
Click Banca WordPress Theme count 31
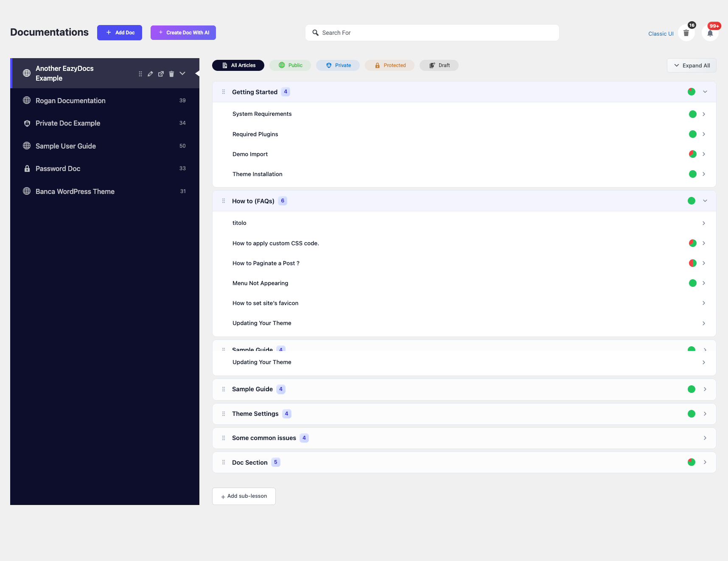[x=183, y=191]
